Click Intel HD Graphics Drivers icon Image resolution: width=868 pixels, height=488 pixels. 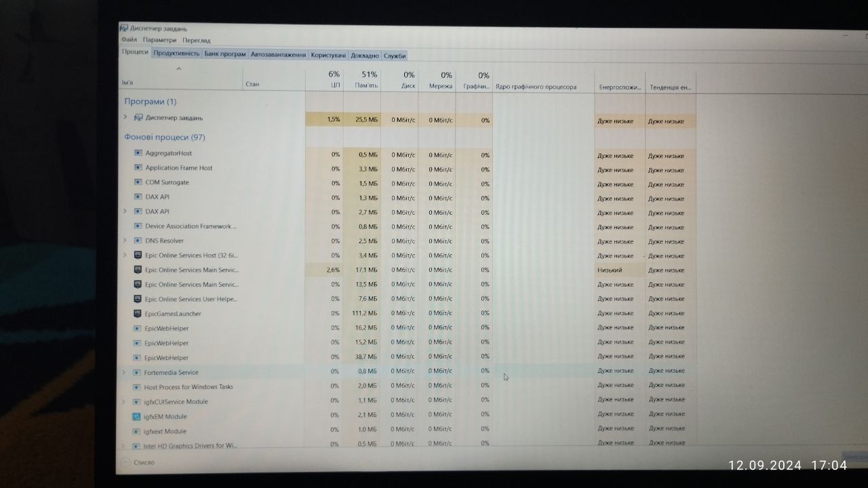tap(136, 446)
